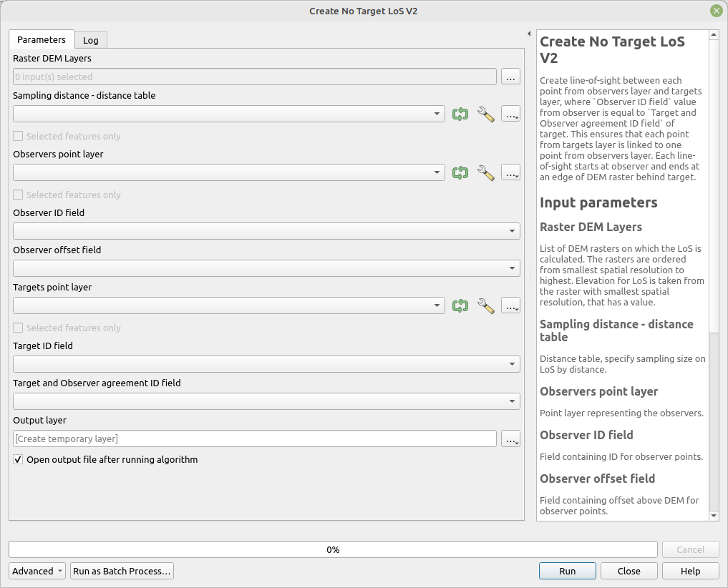
Task: Switch to the Log tab
Action: (90, 40)
